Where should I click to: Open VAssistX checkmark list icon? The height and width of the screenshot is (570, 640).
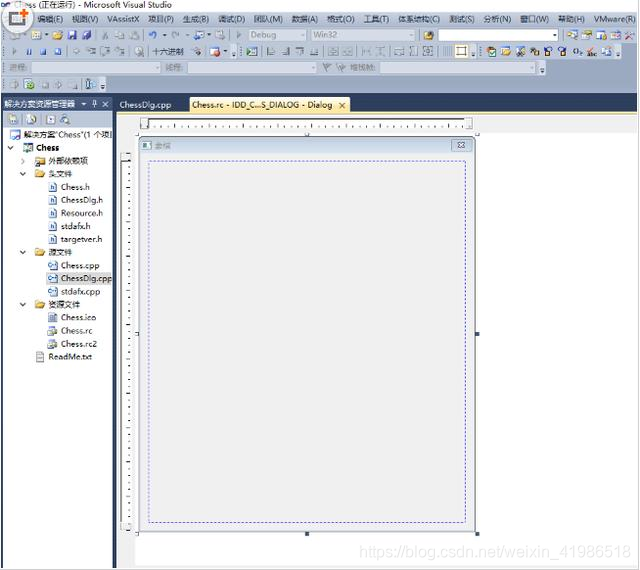tap(491, 51)
